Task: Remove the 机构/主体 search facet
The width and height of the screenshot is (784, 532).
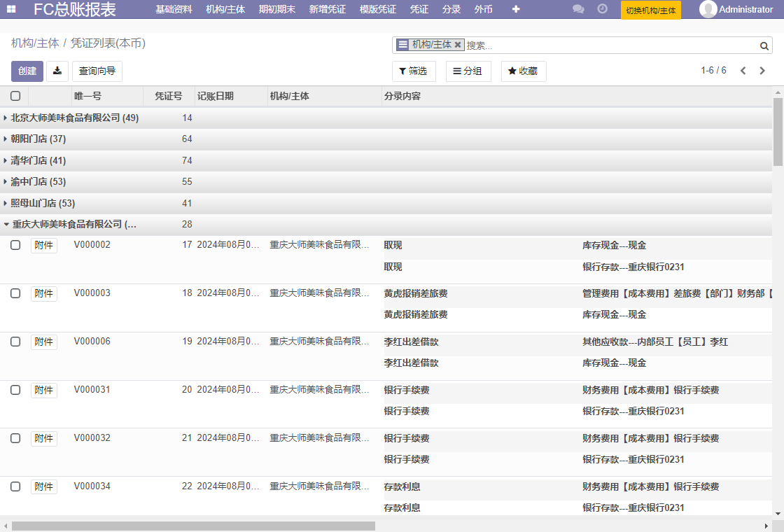Action: tap(458, 45)
